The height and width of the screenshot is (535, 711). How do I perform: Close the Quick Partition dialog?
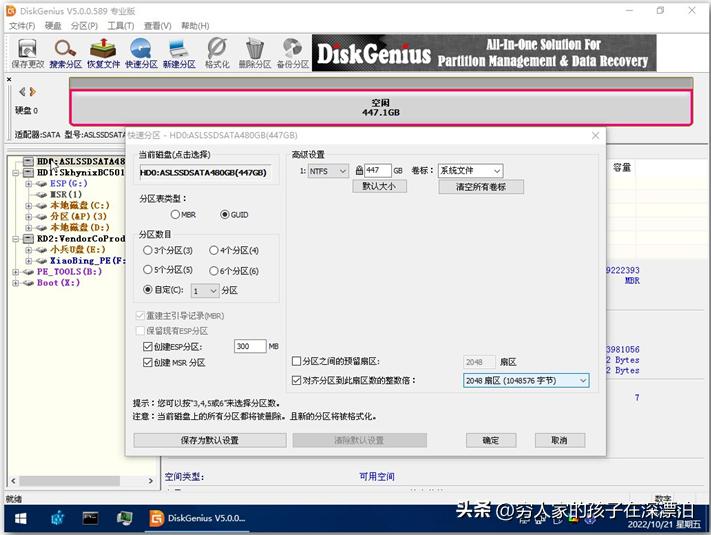tap(595, 136)
